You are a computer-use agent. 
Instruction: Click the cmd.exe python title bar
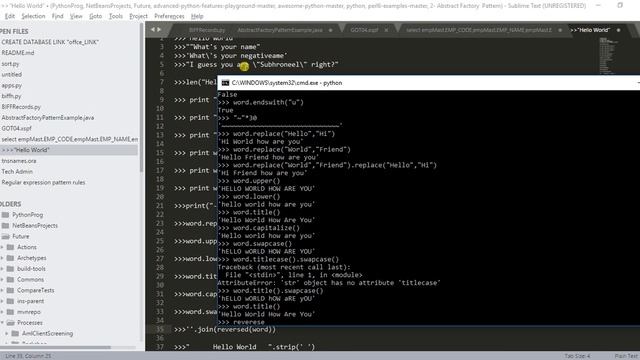click(429, 83)
